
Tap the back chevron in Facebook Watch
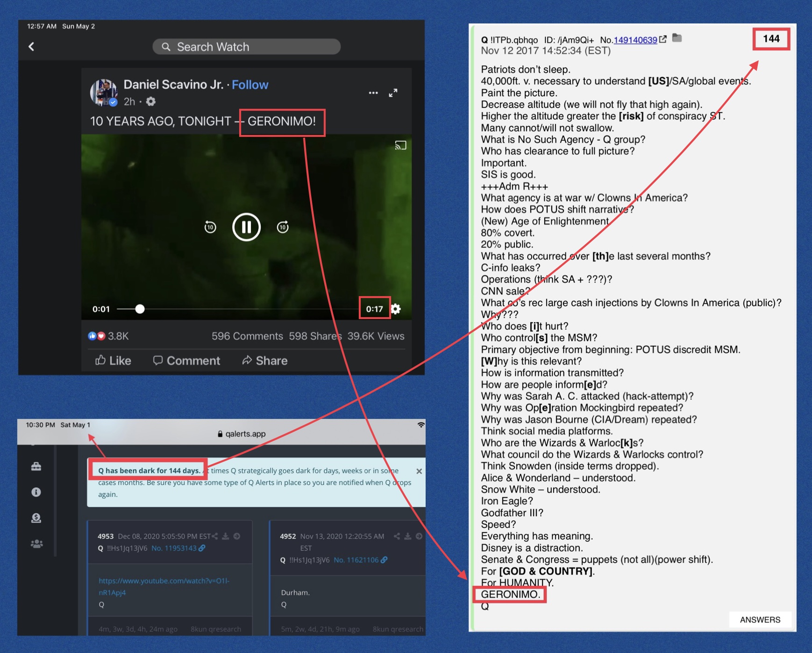tap(31, 47)
